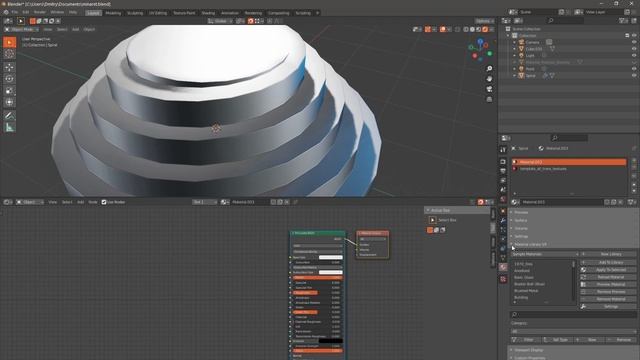Open the Window menu
Screen dimensions: 640x360
tap(57, 13)
